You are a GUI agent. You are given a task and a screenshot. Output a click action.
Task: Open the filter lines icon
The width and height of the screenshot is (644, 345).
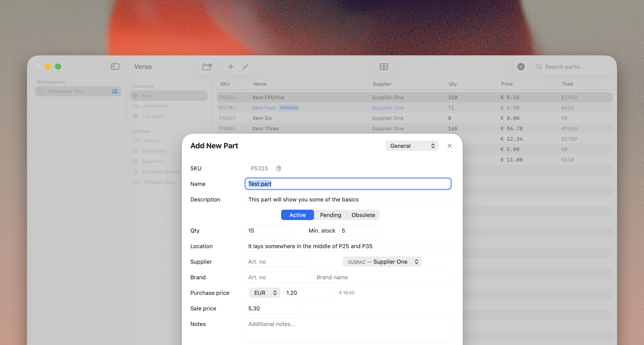pos(521,67)
